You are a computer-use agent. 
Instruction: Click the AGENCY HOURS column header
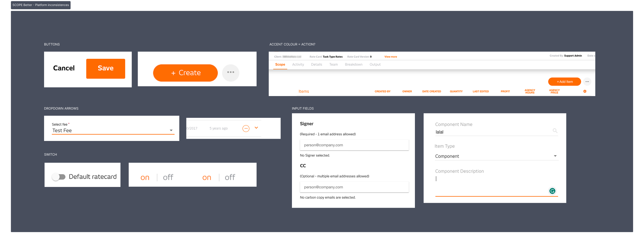(x=530, y=91)
